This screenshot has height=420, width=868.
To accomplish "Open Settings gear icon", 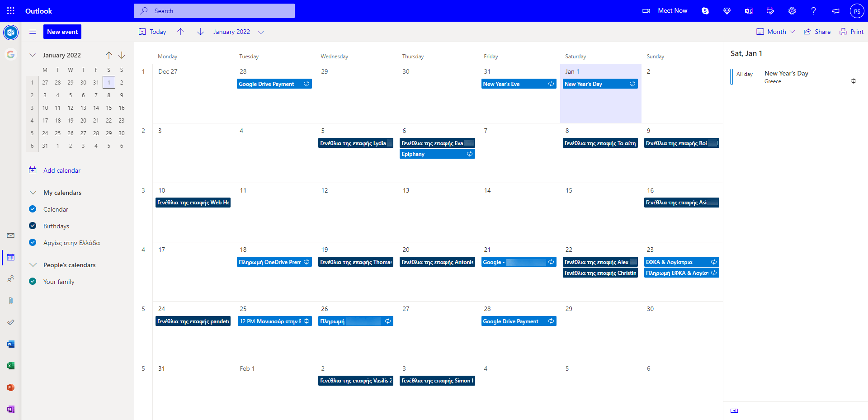I will tap(792, 11).
